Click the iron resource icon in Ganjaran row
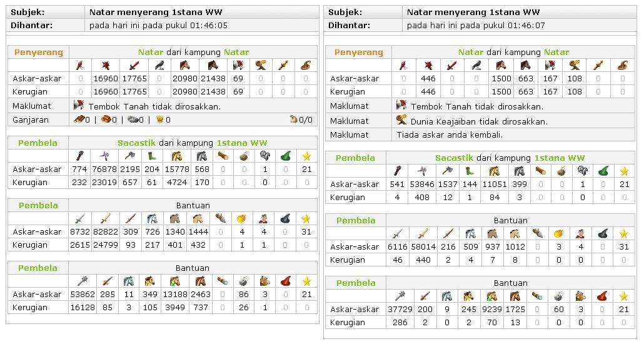The width and height of the screenshot is (644, 344). coord(132,119)
